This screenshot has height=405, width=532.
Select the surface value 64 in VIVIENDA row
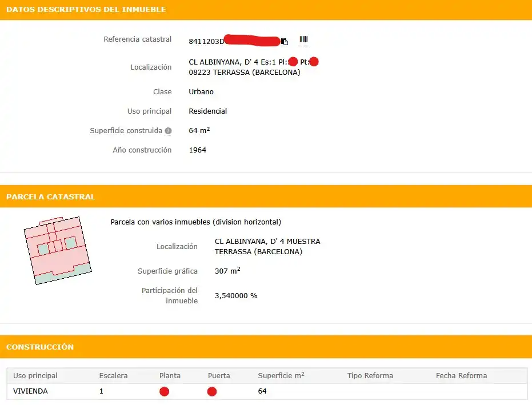pyautogui.click(x=262, y=391)
